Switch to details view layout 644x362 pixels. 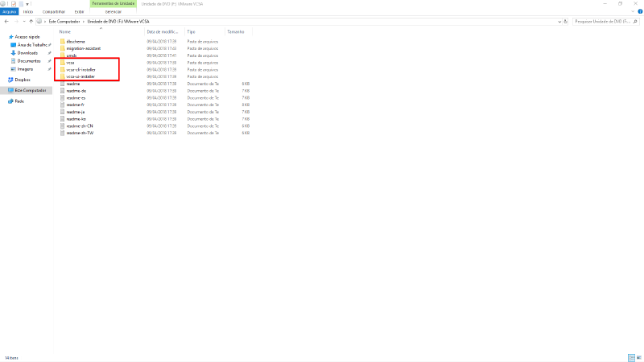pos(630,356)
